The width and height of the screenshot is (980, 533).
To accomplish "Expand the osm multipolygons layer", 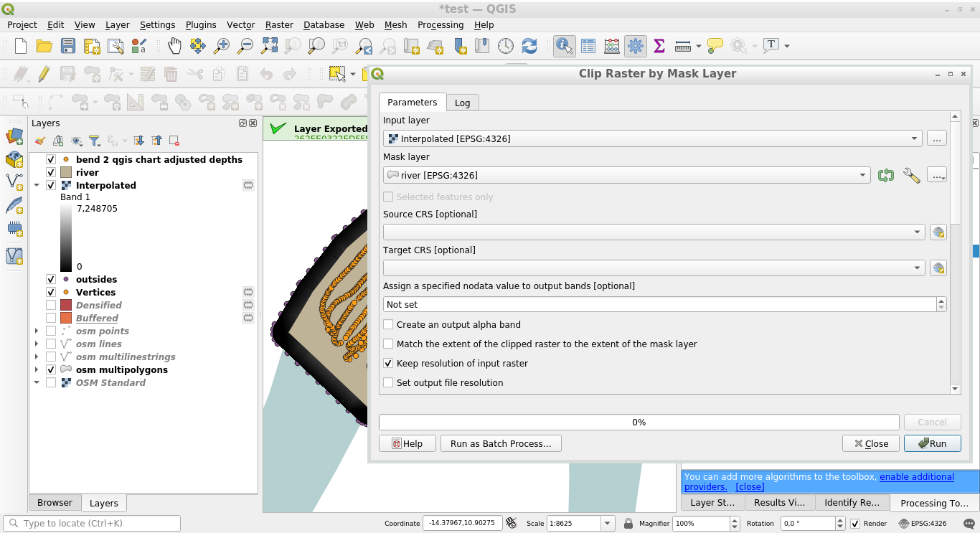I will (37, 369).
